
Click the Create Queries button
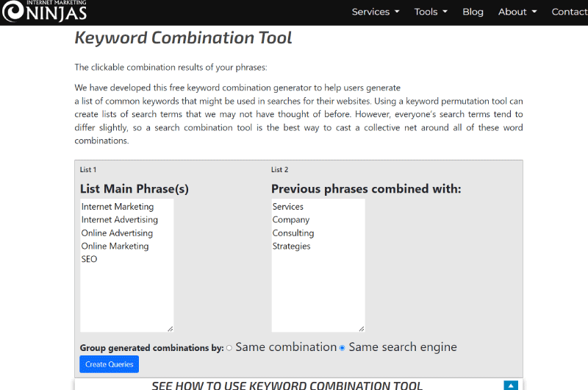(109, 364)
